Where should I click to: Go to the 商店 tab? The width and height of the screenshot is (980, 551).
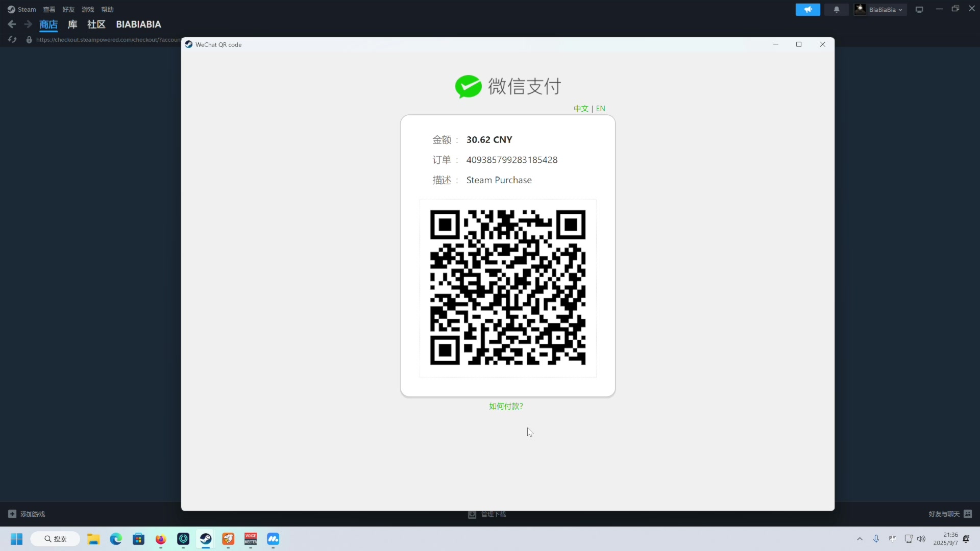tap(48, 24)
